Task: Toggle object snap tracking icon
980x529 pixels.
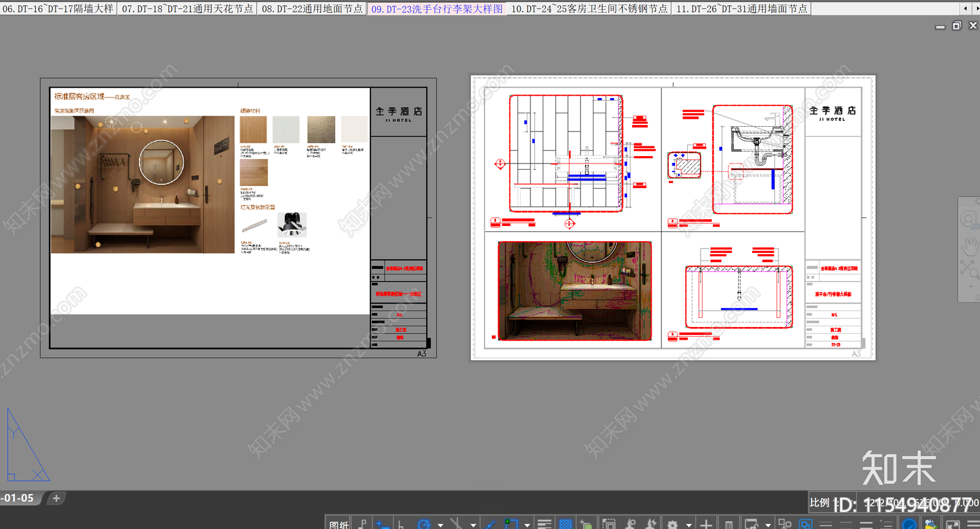Action: tap(490, 524)
